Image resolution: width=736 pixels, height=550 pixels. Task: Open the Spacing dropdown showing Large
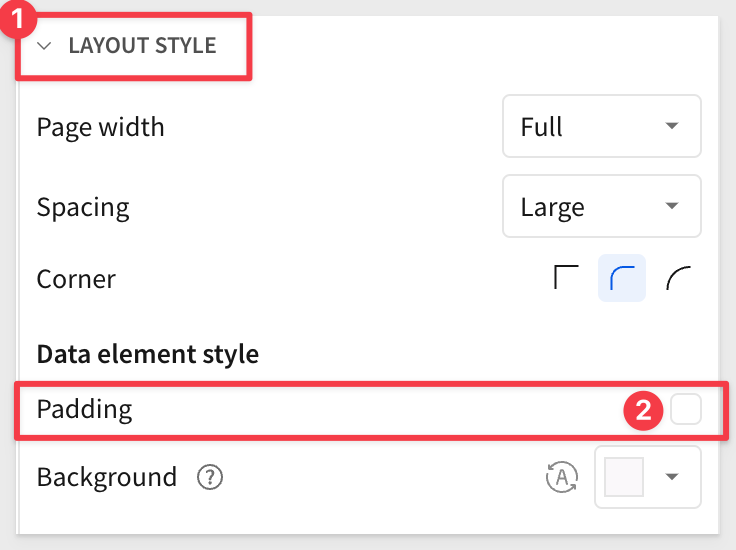[602, 206]
